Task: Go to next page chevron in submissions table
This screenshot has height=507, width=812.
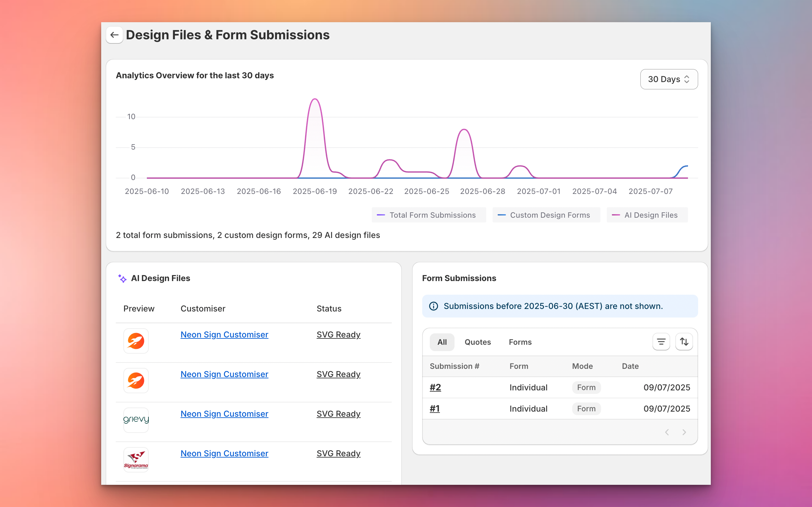Action: coord(684,432)
